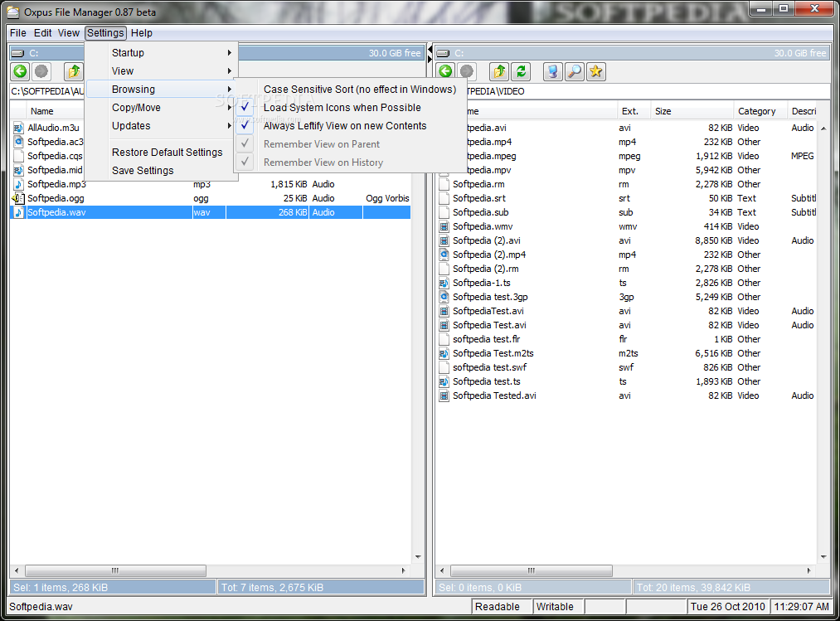
Task: Sort right pane by Ext. column
Action: point(634,111)
